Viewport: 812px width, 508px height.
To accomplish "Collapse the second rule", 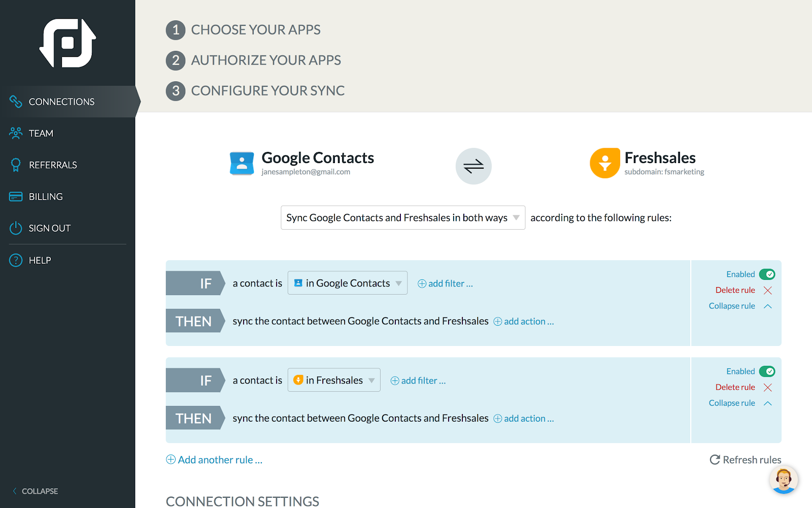I will pyautogui.click(x=740, y=403).
